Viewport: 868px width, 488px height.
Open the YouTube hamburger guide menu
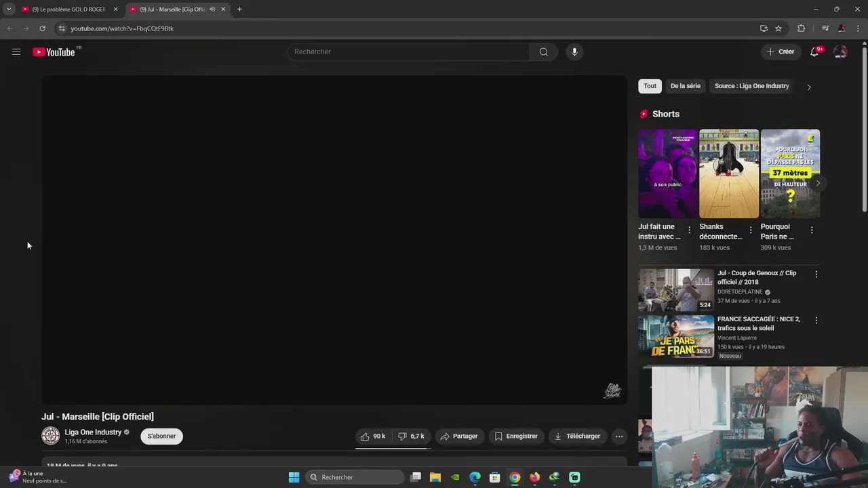point(16,52)
